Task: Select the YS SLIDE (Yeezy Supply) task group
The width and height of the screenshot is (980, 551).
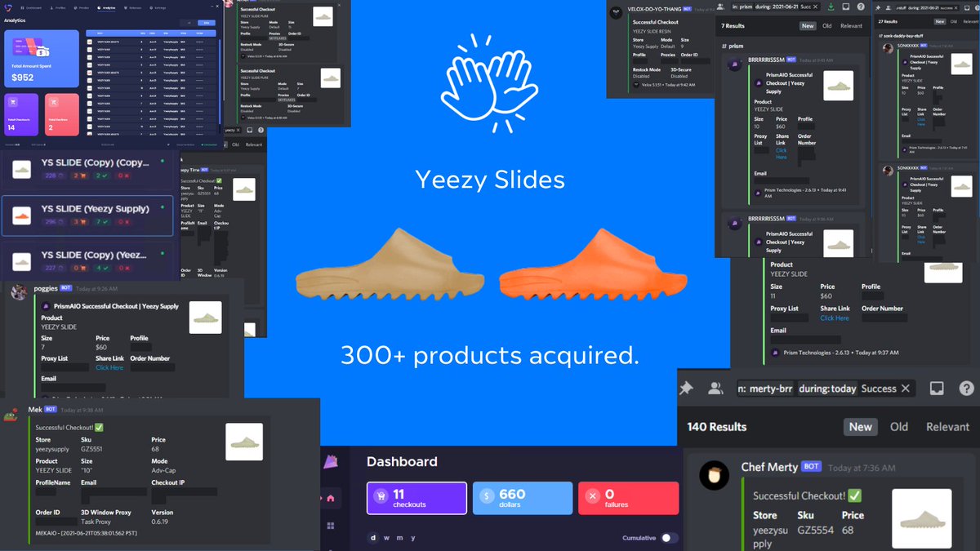Action: coord(87,216)
